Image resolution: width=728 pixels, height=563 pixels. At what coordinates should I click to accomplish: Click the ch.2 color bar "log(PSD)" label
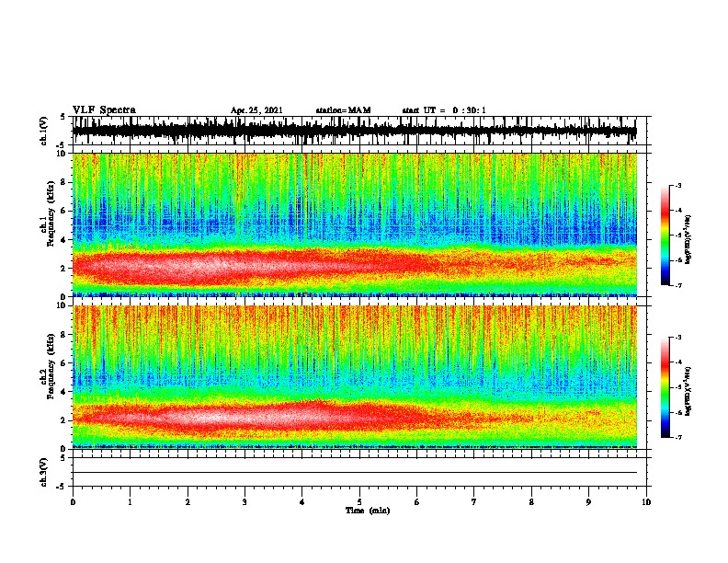tap(688, 391)
